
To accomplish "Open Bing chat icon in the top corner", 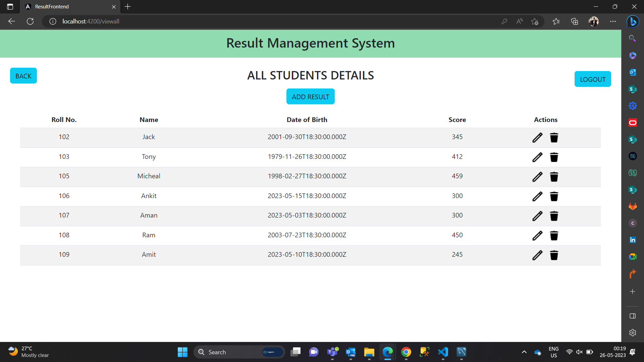I will (633, 21).
